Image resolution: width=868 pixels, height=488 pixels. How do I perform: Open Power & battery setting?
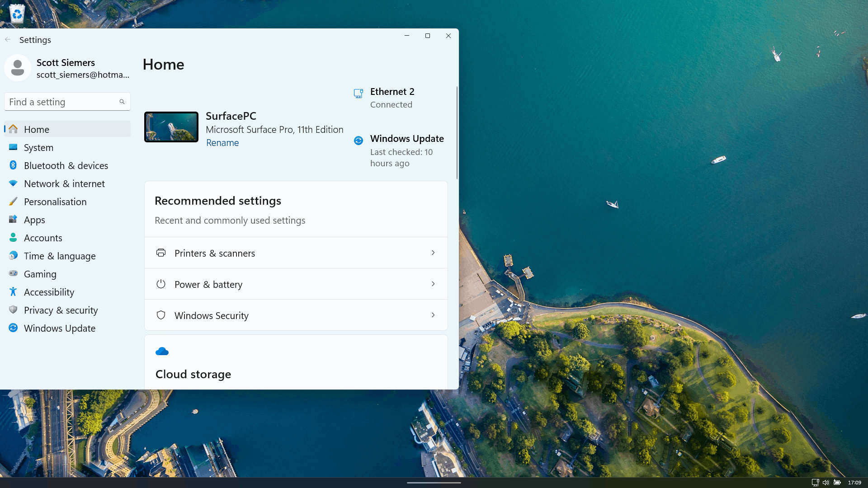(x=296, y=284)
